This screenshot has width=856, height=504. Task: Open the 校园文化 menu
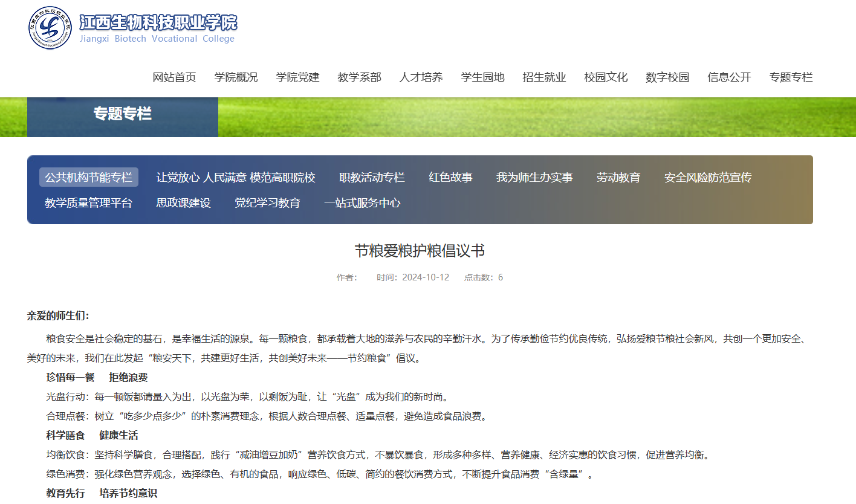(x=606, y=77)
